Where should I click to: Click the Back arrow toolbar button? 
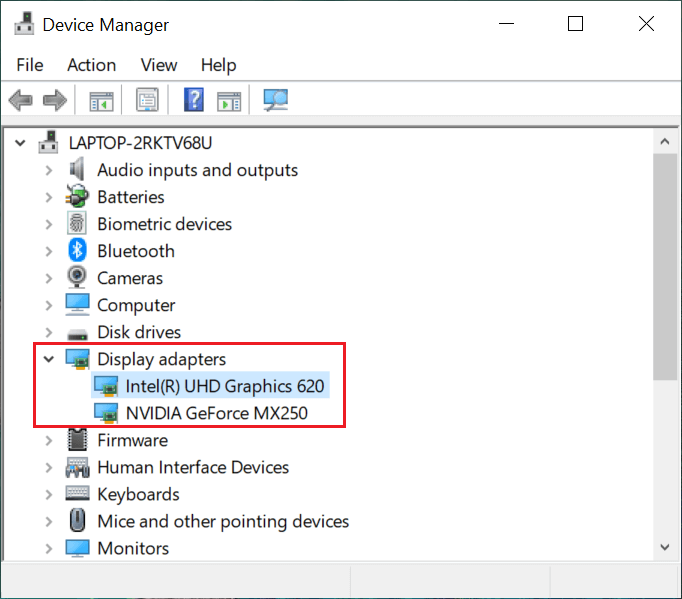[x=20, y=100]
